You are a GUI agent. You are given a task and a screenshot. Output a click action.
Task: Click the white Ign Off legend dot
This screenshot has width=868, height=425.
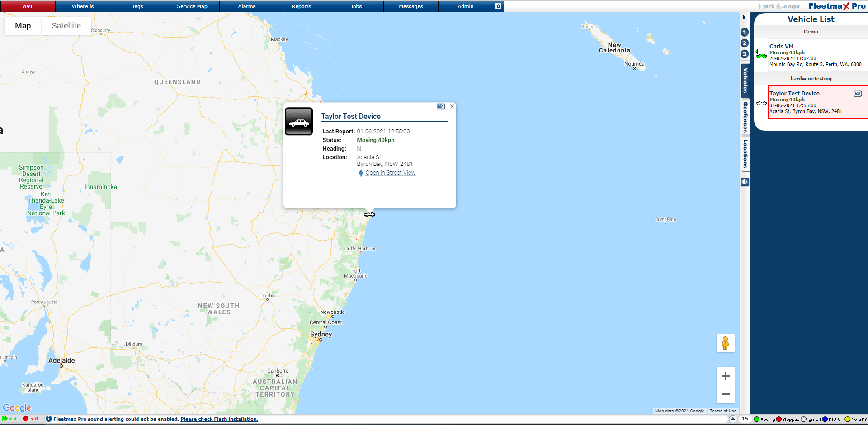[804, 419]
